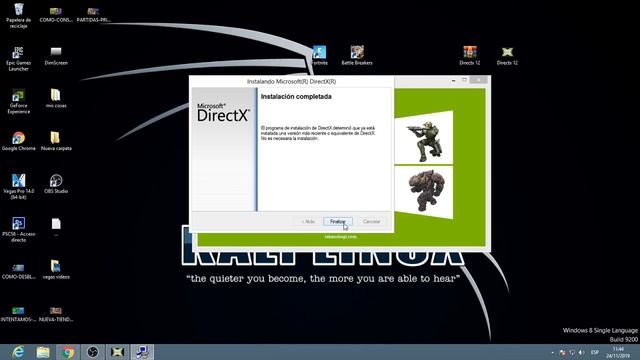Show hidden tray icons arrow
Screen dimensions: 640x360
coord(553,353)
